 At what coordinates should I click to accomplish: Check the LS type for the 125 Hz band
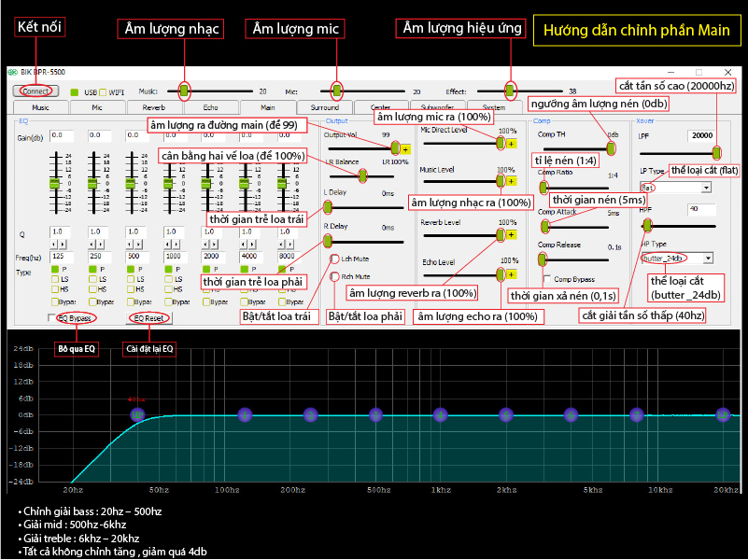pos(55,279)
